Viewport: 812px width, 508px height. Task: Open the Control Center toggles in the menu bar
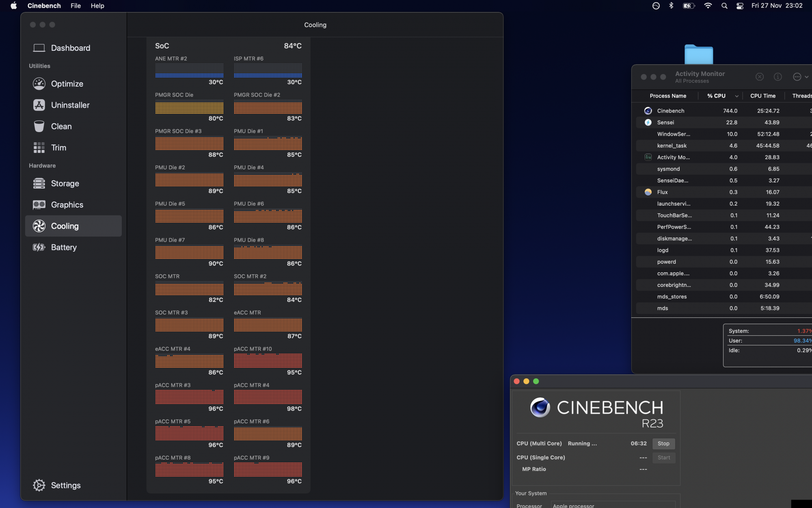point(740,6)
